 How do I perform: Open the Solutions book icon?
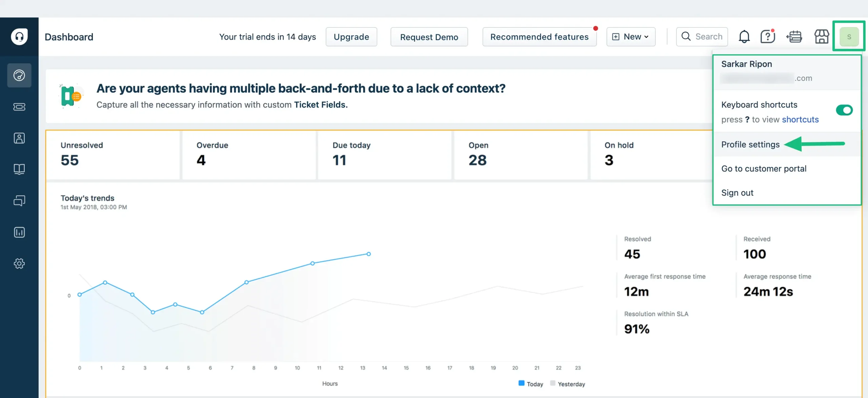coord(19,169)
